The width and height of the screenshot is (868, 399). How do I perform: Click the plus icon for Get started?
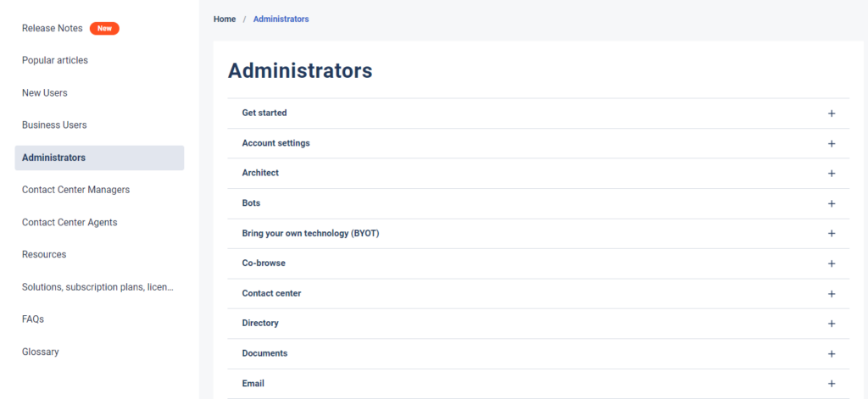(x=831, y=114)
